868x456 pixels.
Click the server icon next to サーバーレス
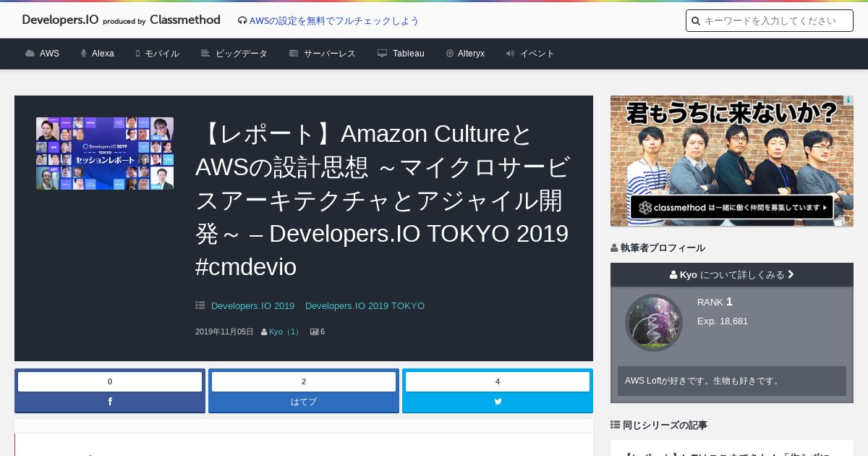point(294,54)
